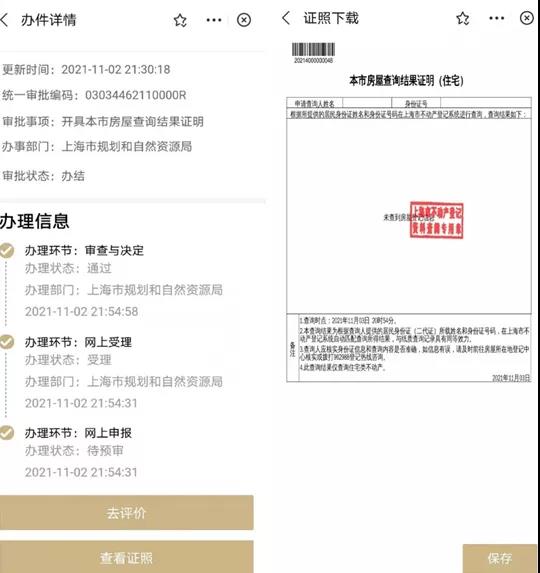
Task: Tap the 查看证照 button
Action: coord(126,557)
